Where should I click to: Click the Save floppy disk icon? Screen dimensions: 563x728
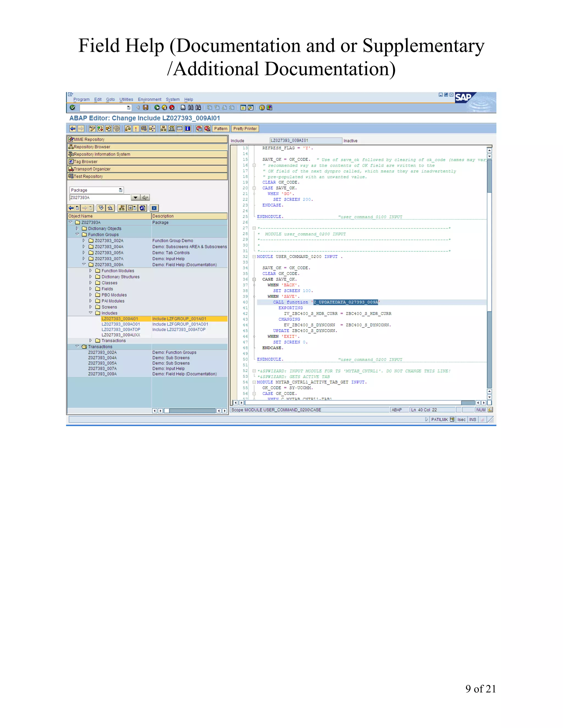pyautogui.click(x=146, y=108)
